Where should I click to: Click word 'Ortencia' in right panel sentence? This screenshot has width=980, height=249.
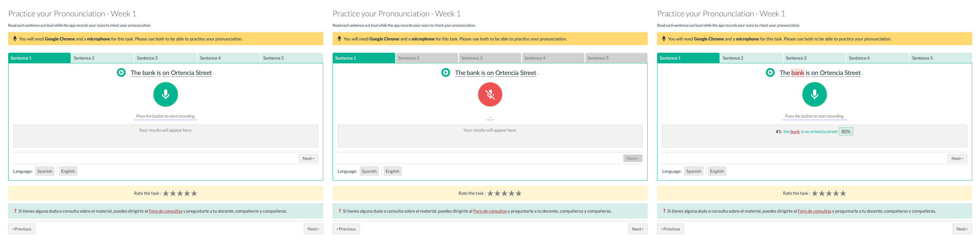click(832, 73)
